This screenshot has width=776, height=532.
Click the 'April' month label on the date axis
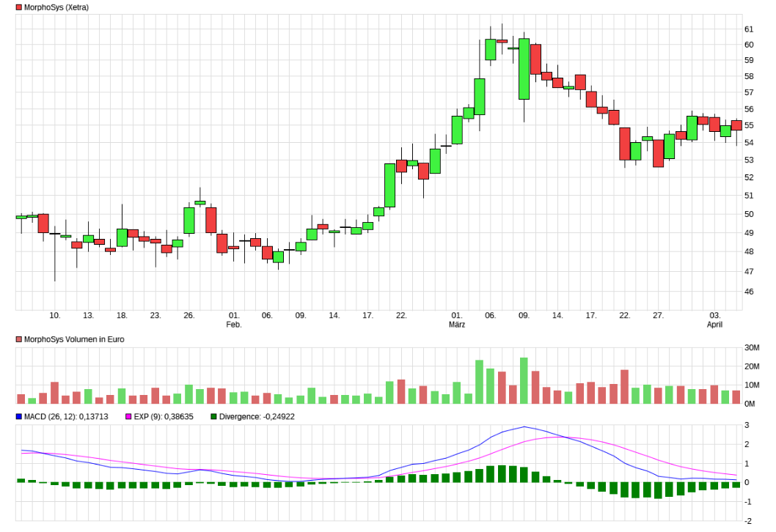point(714,325)
